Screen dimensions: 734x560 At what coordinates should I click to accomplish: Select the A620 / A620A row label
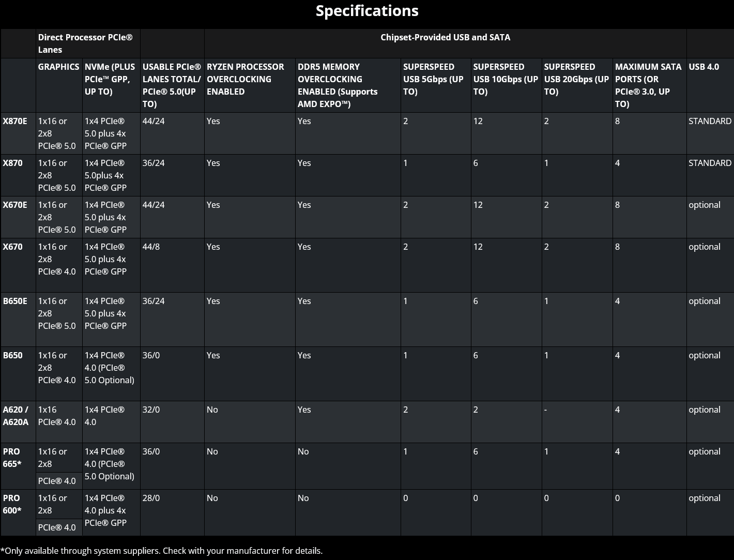pos(16,416)
